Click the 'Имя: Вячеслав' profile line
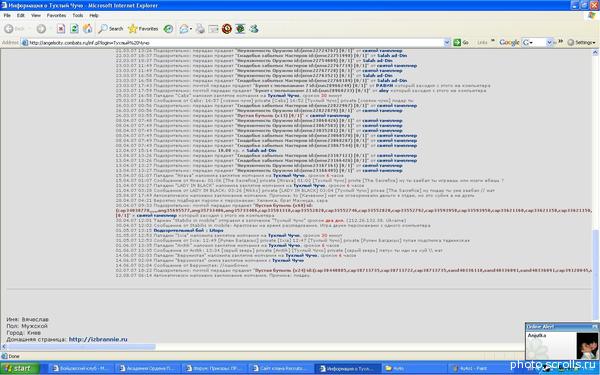Viewport: 600px width, 375px height. tap(27, 319)
